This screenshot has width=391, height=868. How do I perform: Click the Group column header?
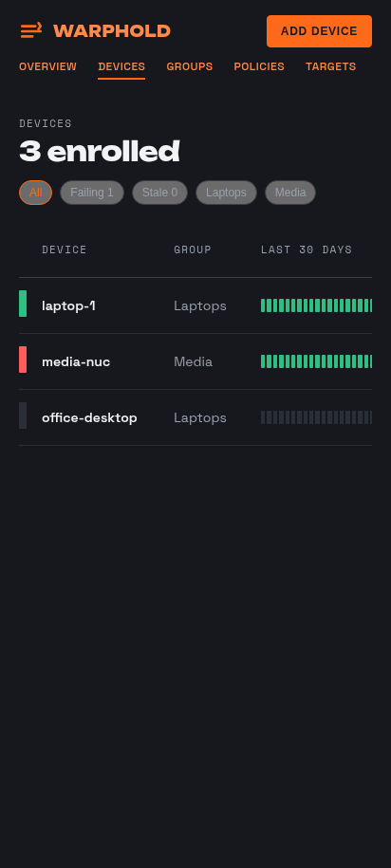click(x=193, y=249)
